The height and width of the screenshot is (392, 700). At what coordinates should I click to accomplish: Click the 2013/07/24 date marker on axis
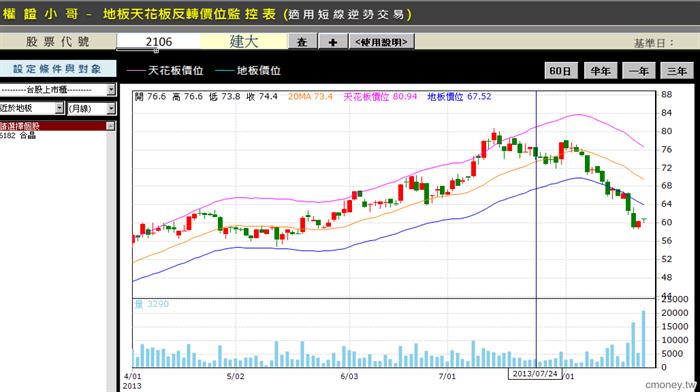535,374
